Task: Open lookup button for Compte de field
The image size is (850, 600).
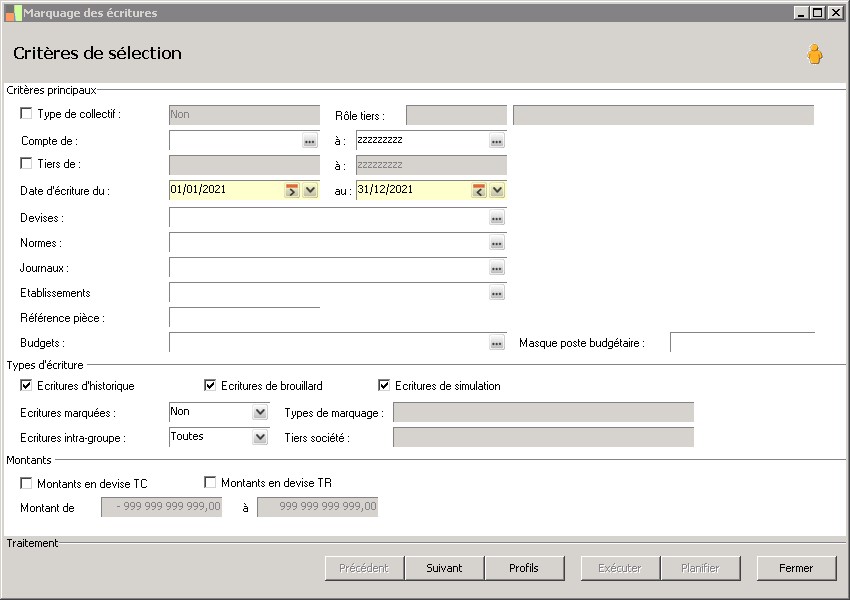Action: [x=310, y=142]
